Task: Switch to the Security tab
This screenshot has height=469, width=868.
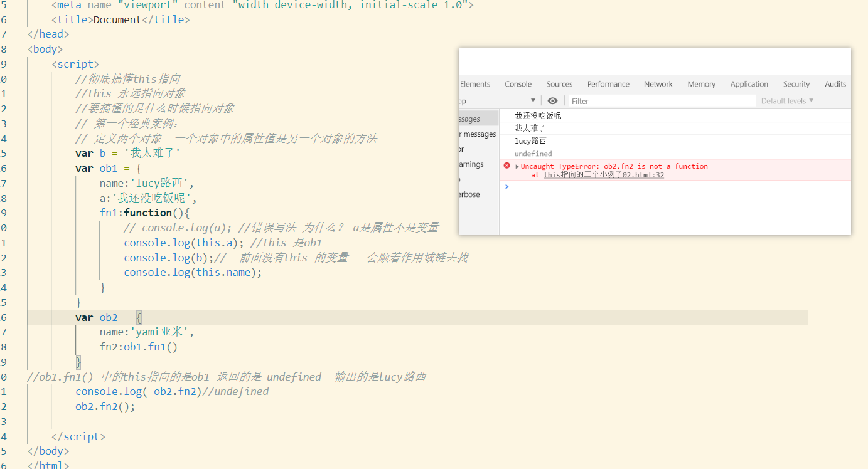Action: (796, 84)
